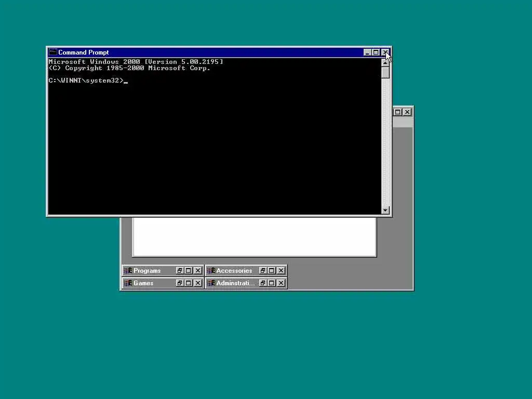Close the Accessories group
This screenshot has height=399, width=532.
coord(281,270)
